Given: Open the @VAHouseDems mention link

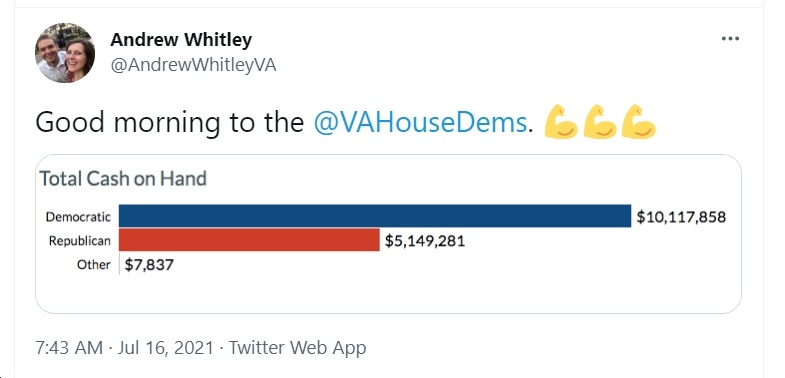Looking at the screenshot, I should pyautogui.click(x=421, y=122).
